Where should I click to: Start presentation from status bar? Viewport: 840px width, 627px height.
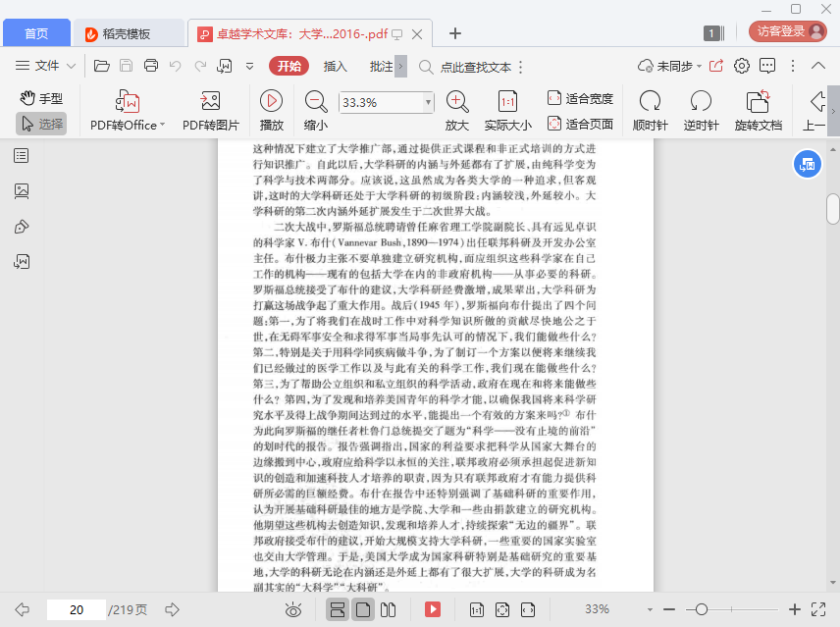(x=433, y=609)
